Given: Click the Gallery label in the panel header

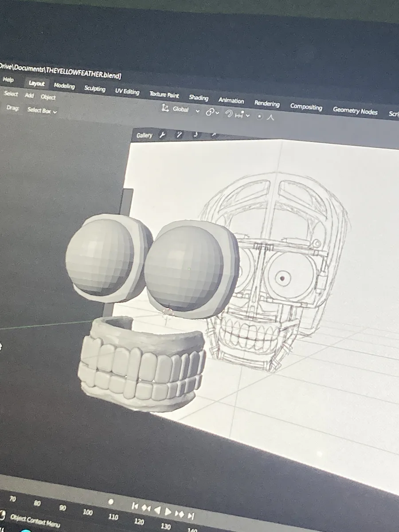Looking at the screenshot, I should click(x=145, y=135).
